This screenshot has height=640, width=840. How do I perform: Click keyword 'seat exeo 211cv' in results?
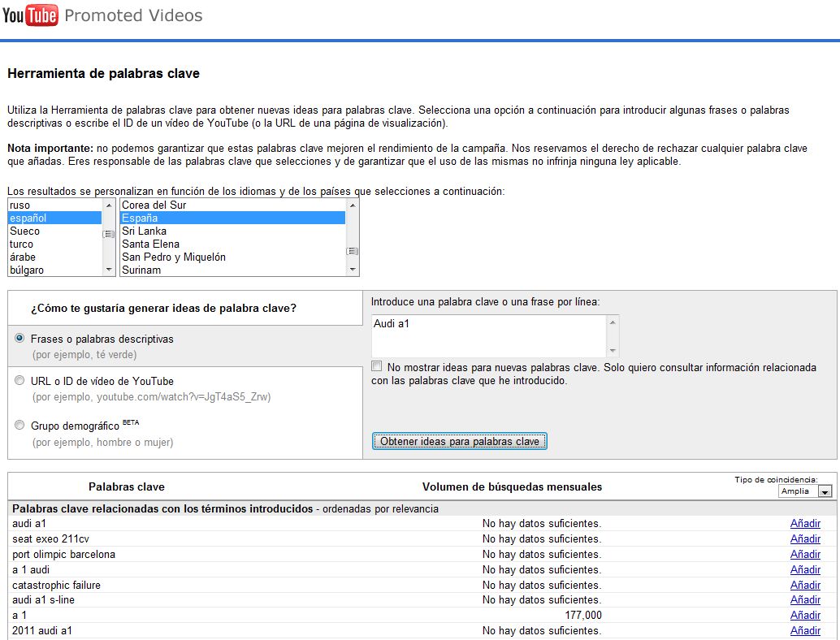pyautogui.click(x=51, y=538)
